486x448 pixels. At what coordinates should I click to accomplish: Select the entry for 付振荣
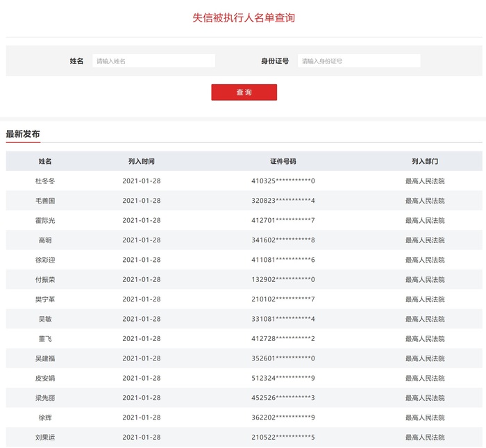click(x=45, y=279)
